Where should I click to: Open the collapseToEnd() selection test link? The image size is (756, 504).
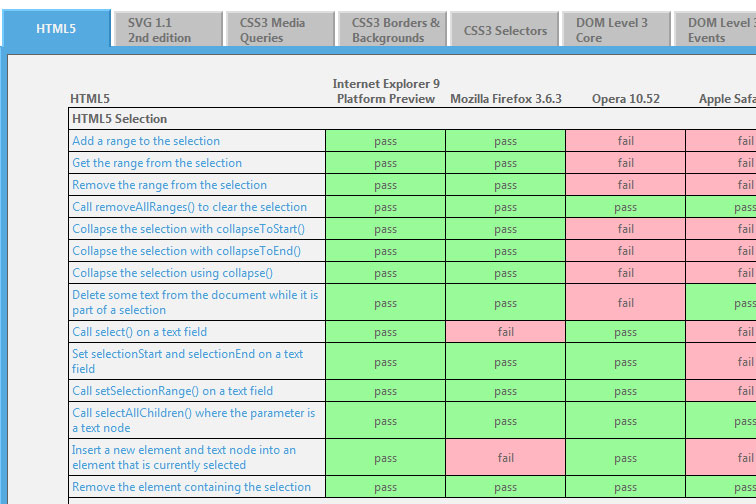pos(187,251)
